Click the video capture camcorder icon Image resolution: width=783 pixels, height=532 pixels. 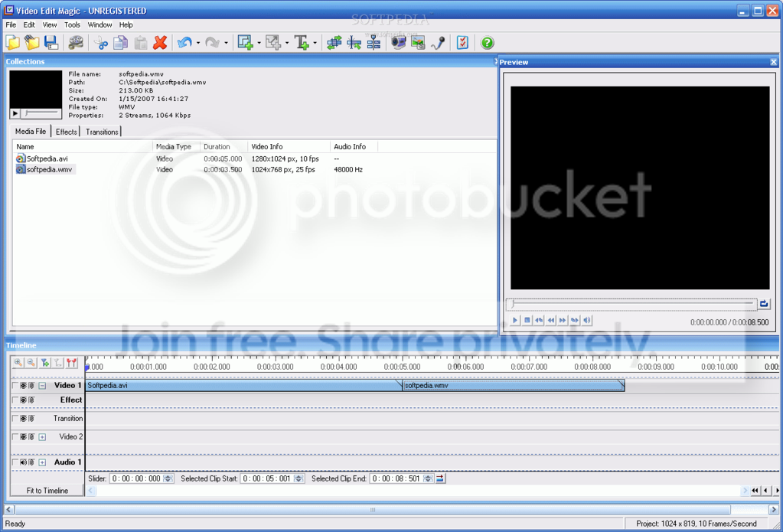pyautogui.click(x=399, y=43)
